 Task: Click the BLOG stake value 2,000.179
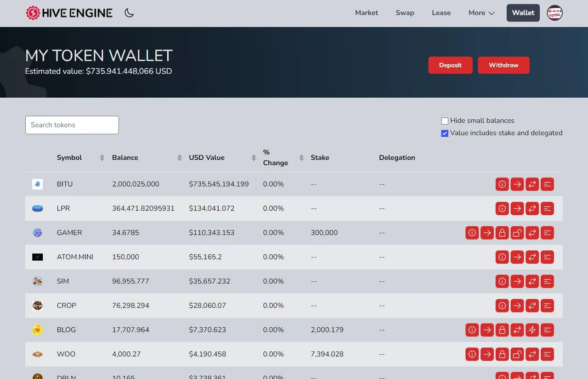[x=327, y=330]
